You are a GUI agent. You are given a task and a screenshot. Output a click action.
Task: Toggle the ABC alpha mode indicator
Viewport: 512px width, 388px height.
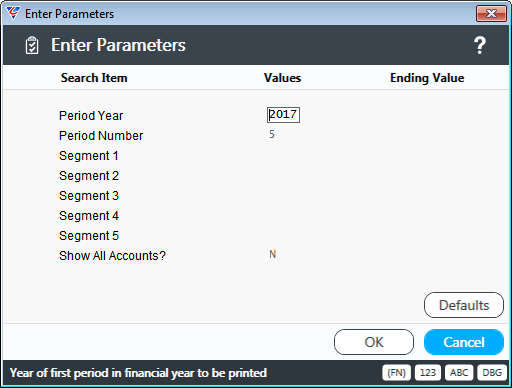[459, 372]
